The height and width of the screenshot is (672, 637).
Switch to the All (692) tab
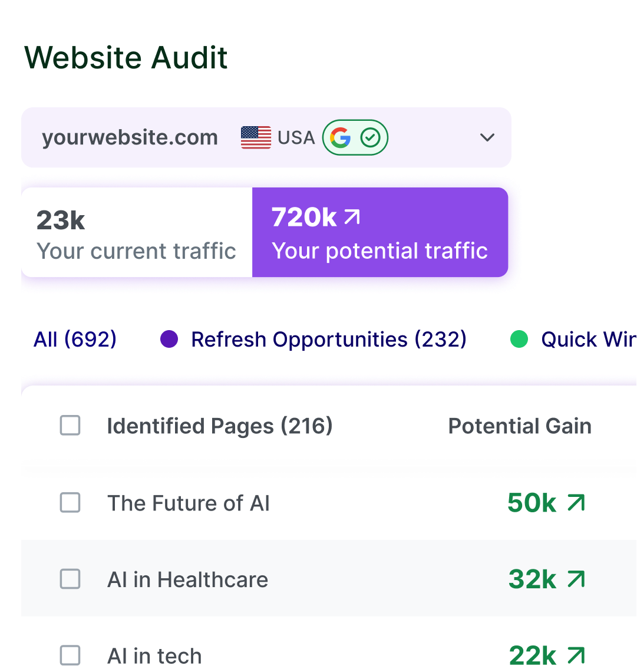click(75, 340)
